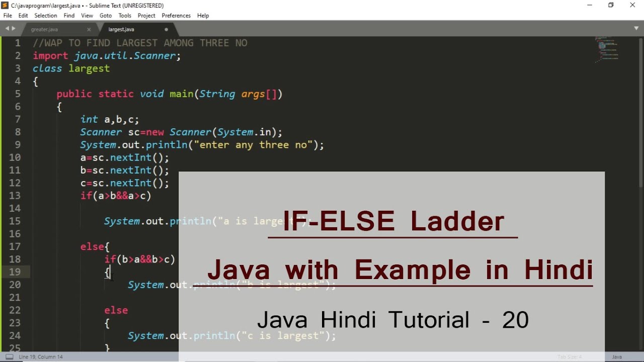644x362 pixels.
Task: Click unsaved dot on largest.java tab
Action: pyautogui.click(x=166, y=29)
